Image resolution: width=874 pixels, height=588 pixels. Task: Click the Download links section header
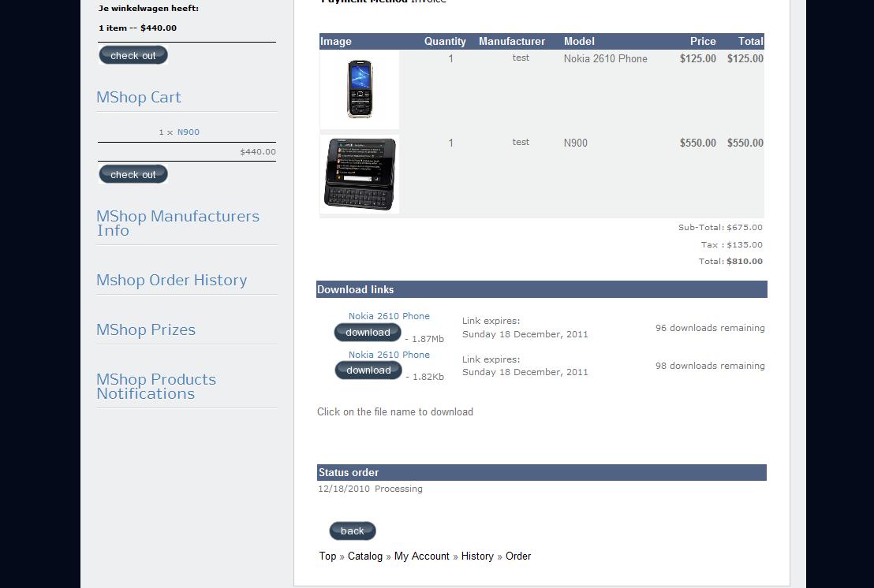point(542,289)
